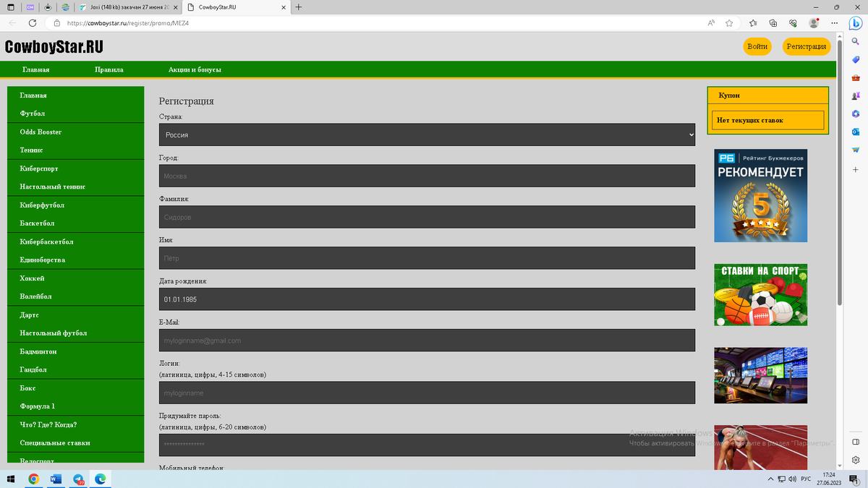
Task: Open Telegram from the taskbar
Action: (x=78, y=479)
